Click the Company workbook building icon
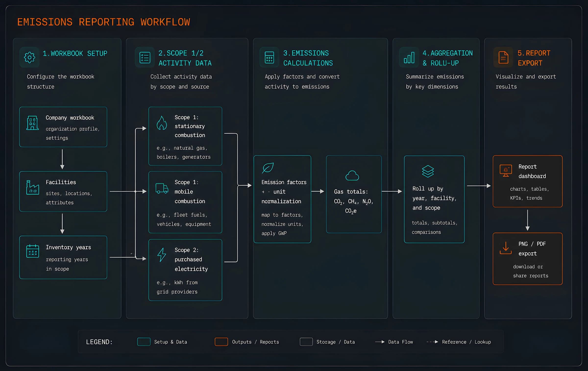This screenshot has width=588, height=371. (32, 123)
